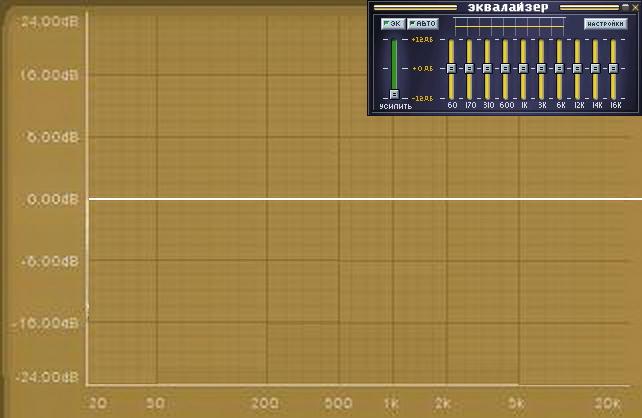Viewport: 642px width, 418px height.
Task: Click the 2k frequency axis label
Action: pyautogui.click(x=443, y=403)
